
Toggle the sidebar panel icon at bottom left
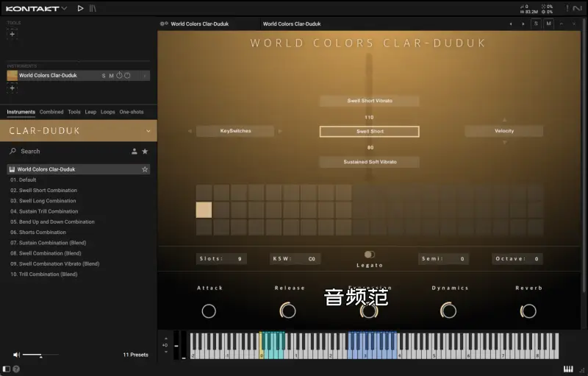[7, 369]
